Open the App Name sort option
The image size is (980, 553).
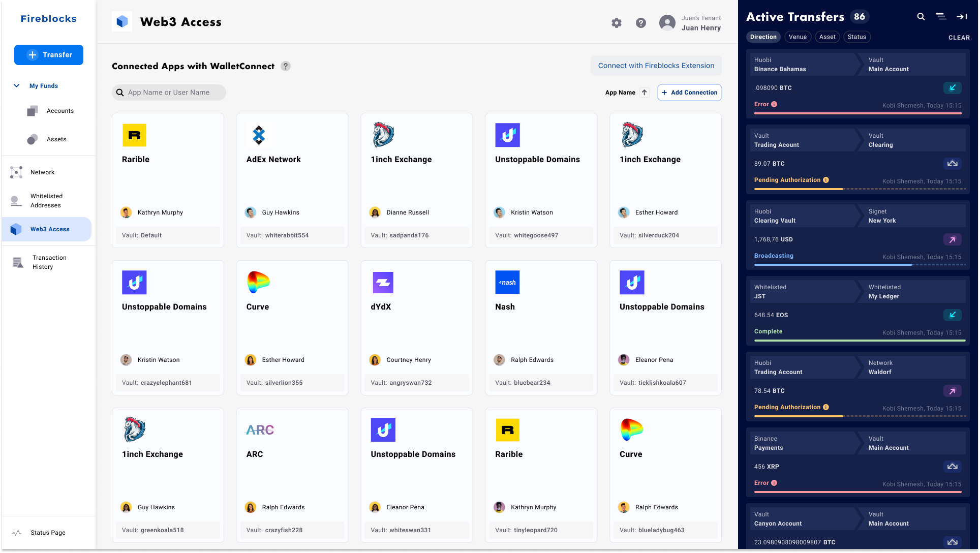620,93
